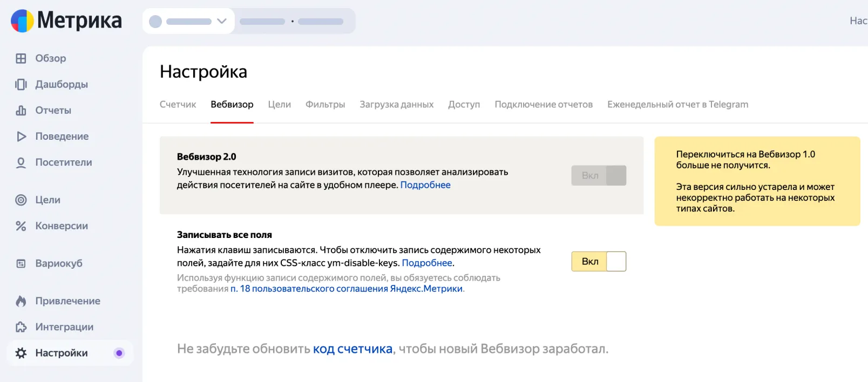This screenshot has height=382, width=868.
Task: Click the Настройки gear icon
Action: click(21, 353)
